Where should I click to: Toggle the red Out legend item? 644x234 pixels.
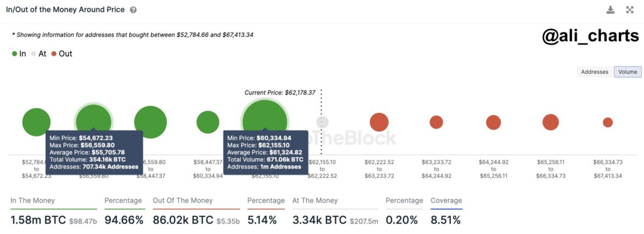click(x=62, y=53)
